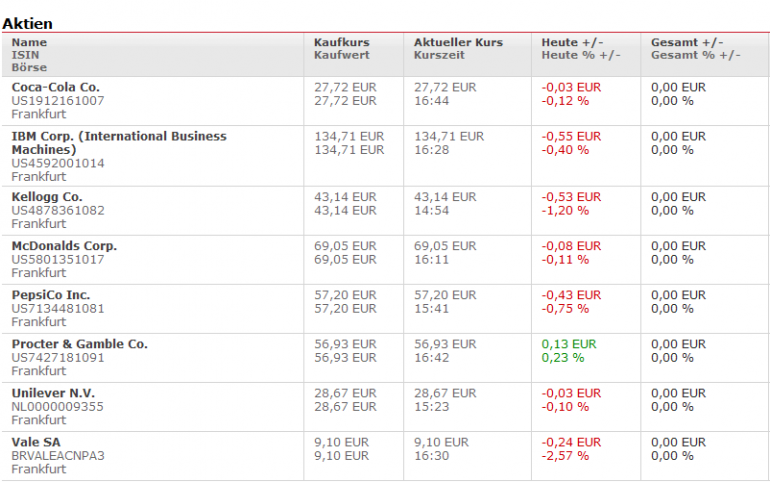Click the Name column header
Image resolution: width=770 pixels, height=482 pixels.
[x=29, y=43]
